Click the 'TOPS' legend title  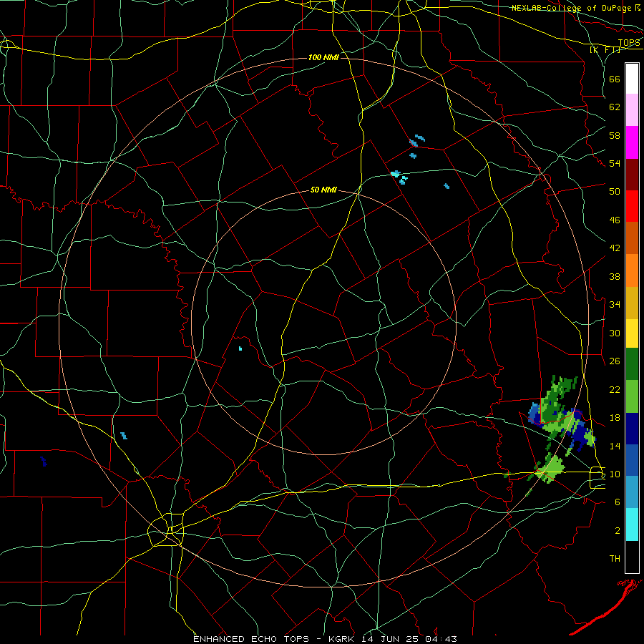[x=629, y=43]
